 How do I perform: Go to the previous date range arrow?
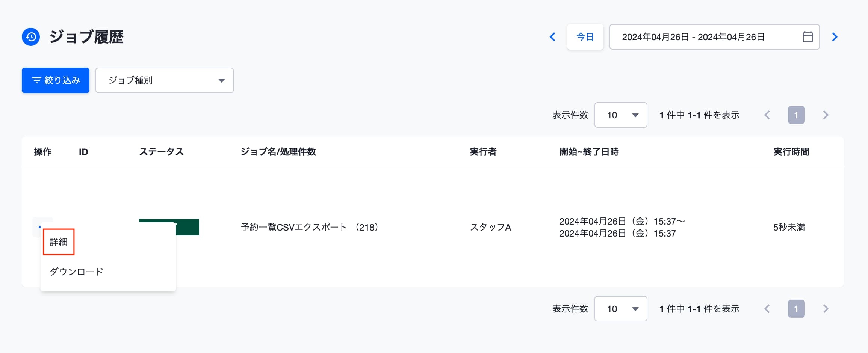click(552, 37)
